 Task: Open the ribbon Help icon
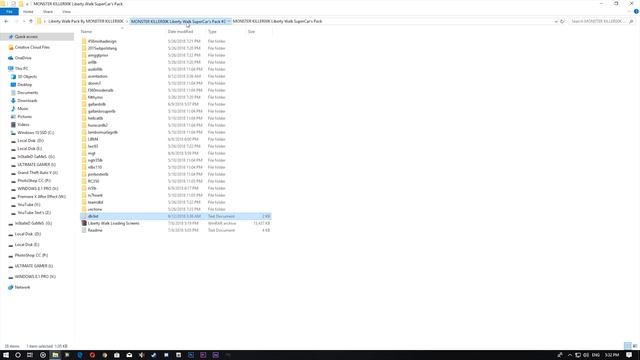pos(636,12)
